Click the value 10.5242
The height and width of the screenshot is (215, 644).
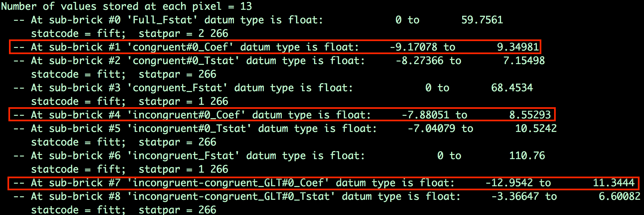point(536,129)
